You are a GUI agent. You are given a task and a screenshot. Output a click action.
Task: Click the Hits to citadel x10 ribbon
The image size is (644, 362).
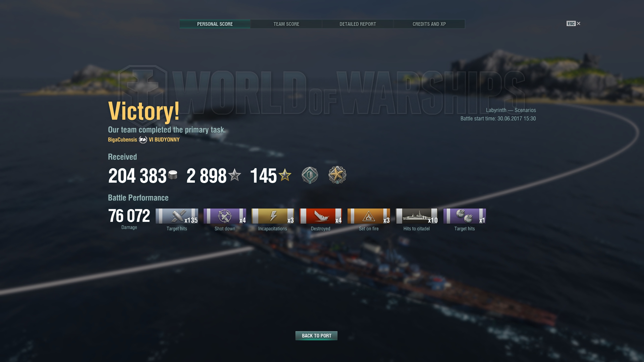(x=417, y=216)
